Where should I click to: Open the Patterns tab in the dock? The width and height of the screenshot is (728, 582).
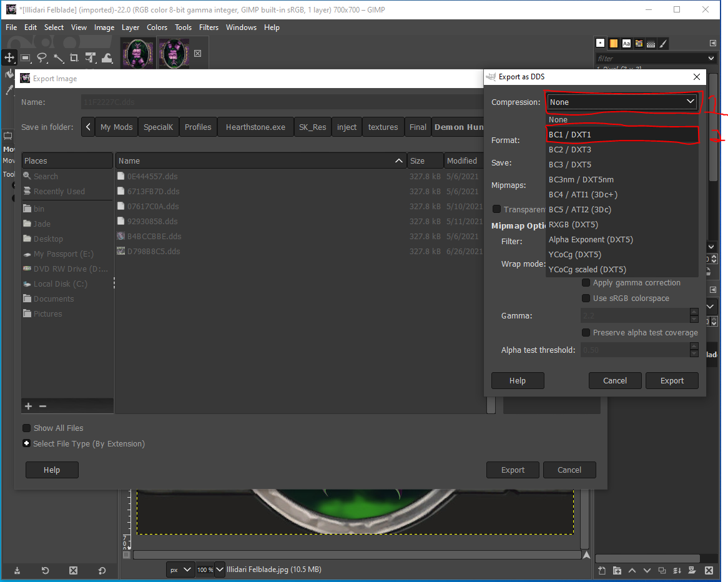point(651,43)
